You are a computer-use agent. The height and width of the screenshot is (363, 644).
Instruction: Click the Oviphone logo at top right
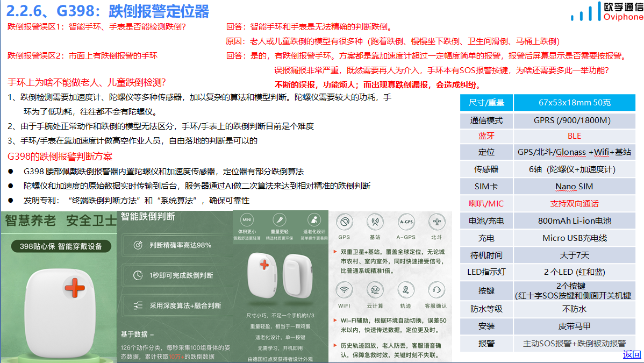607,11
